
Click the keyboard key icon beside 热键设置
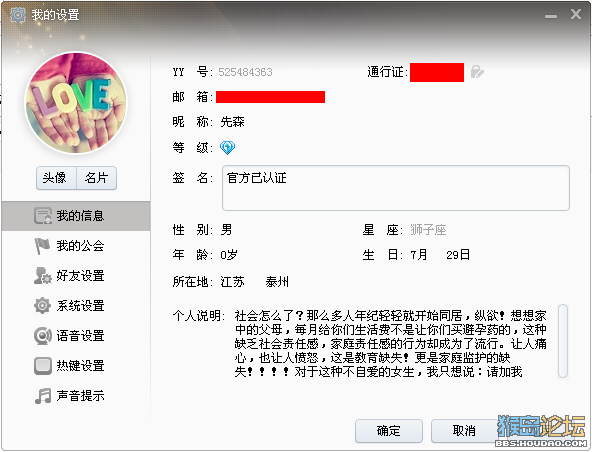(x=43, y=366)
